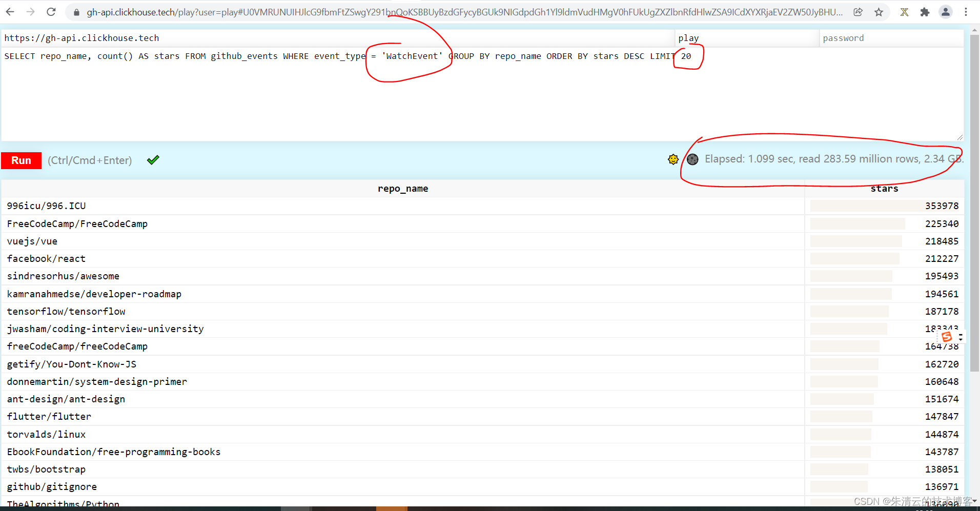Select the ant-design/ant-design row
The height and width of the screenshot is (511, 980).
[x=482, y=399]
